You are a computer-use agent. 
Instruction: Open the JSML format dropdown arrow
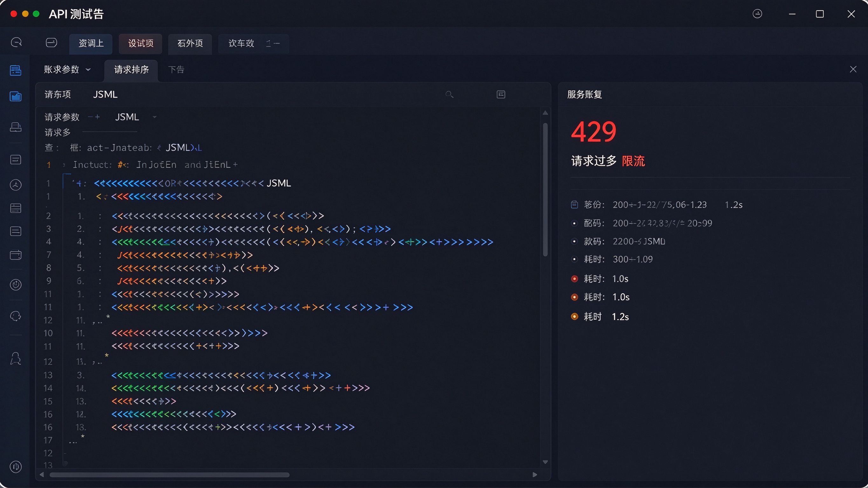(155, 117)
